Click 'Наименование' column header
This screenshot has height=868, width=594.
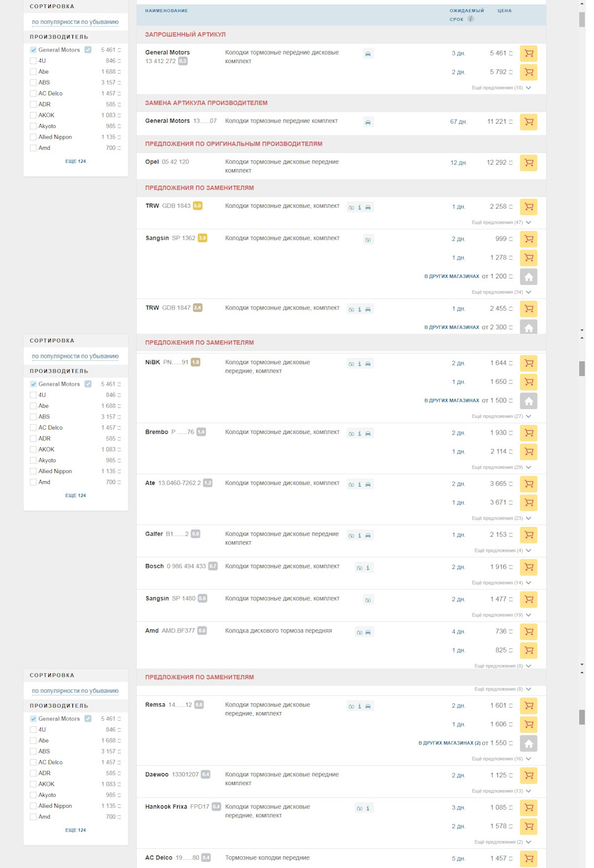coord(166,11)
